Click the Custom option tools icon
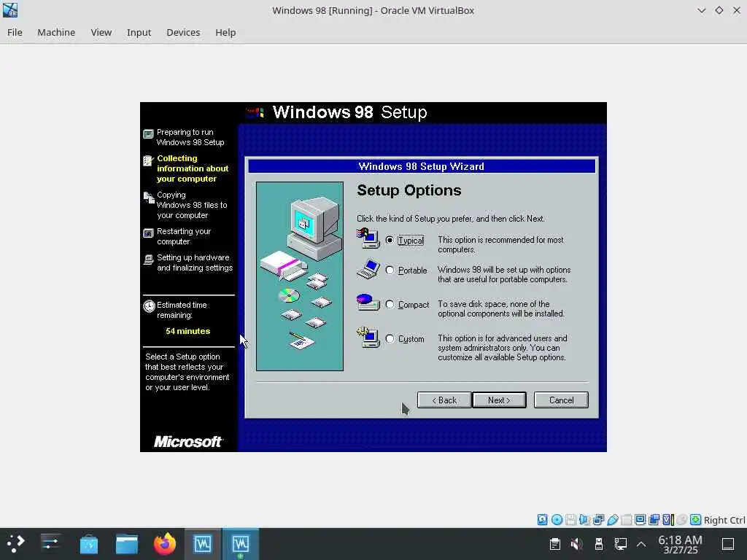 tap(368, 337)
